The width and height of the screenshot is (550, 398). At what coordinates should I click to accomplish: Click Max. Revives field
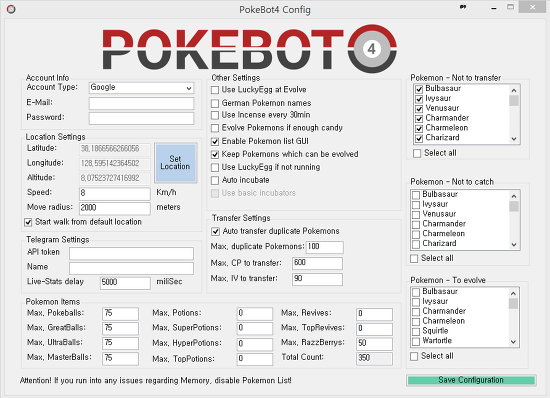click(374, 314)
